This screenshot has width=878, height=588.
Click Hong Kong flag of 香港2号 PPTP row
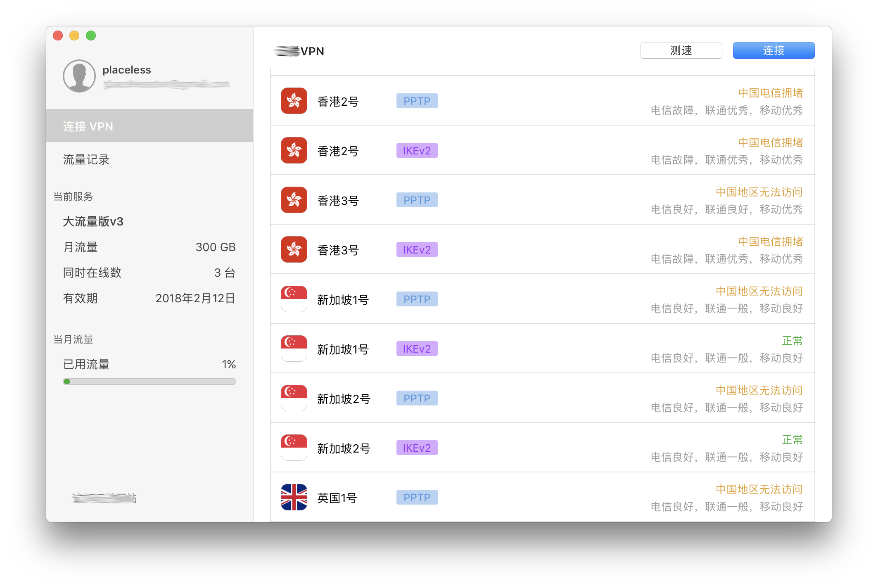click(x=294, y=101)
